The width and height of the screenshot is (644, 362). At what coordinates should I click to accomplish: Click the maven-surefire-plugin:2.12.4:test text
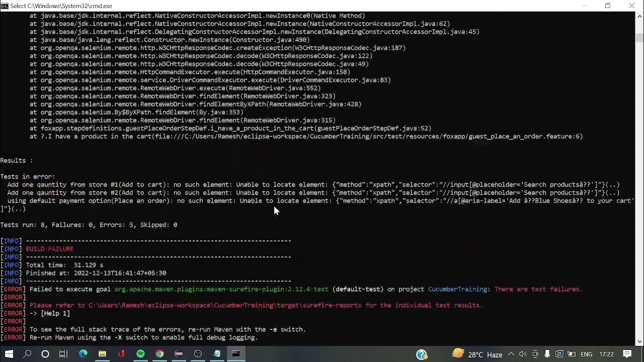point(221,289)
